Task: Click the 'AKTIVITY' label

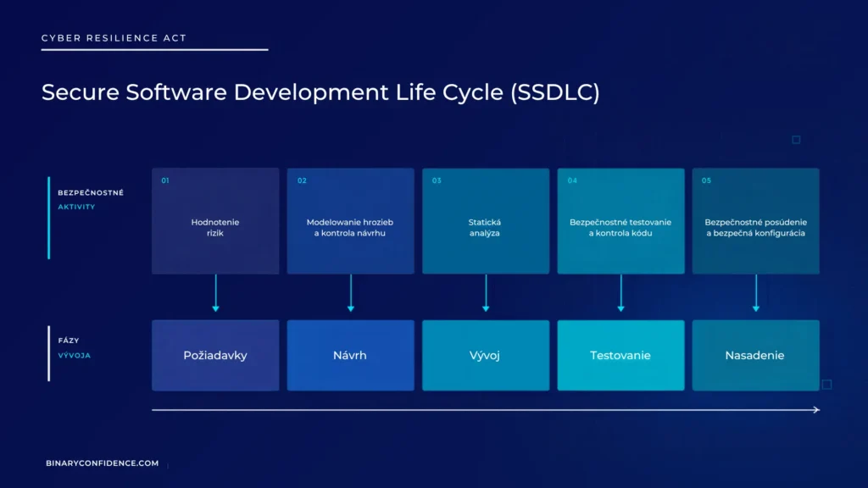Action: click(76, 207)
